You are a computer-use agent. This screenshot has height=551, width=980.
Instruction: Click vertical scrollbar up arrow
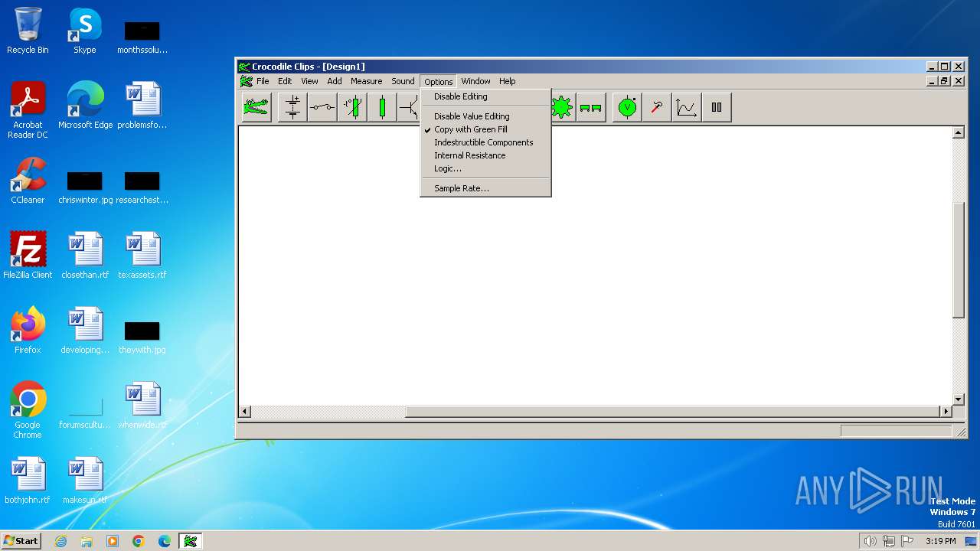pyautogui.click(x=958, y=133)
